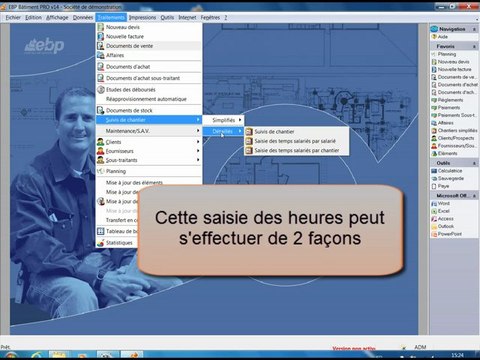This screenshot has height=360, width=480.
Task: Open Chantiers simplifiés from Favoris
Action: (457, 130)
